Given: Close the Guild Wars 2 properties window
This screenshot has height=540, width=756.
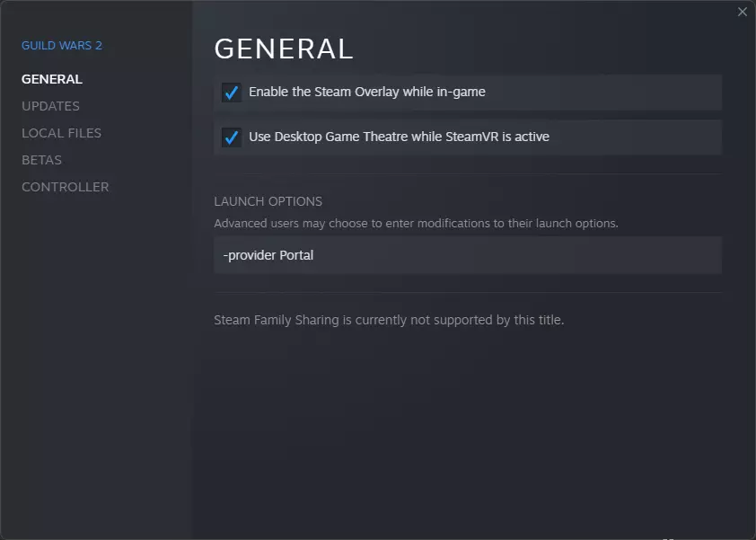Looking at the screenshot, I should pos(742,12).
